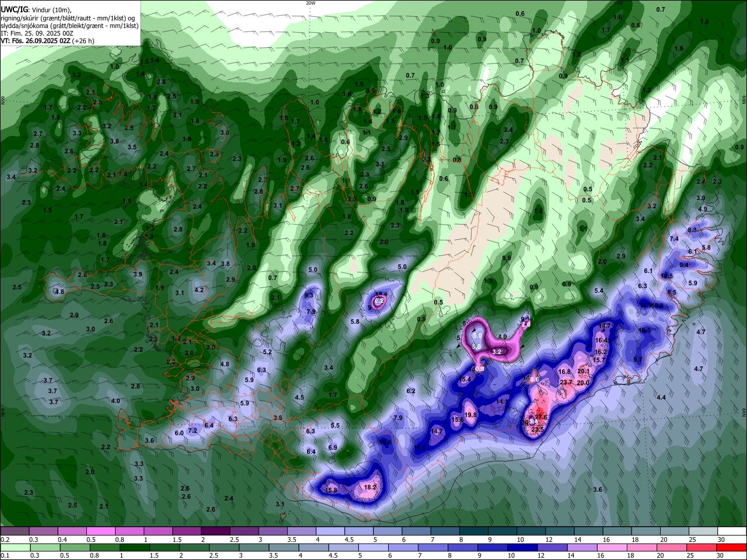Pick the pale grey 25 mm snow swatch

[x=704, y=531]
